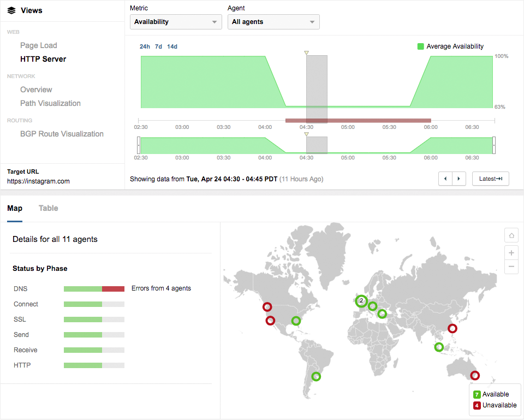Switch to the Table tab

[x=48, y=208]
